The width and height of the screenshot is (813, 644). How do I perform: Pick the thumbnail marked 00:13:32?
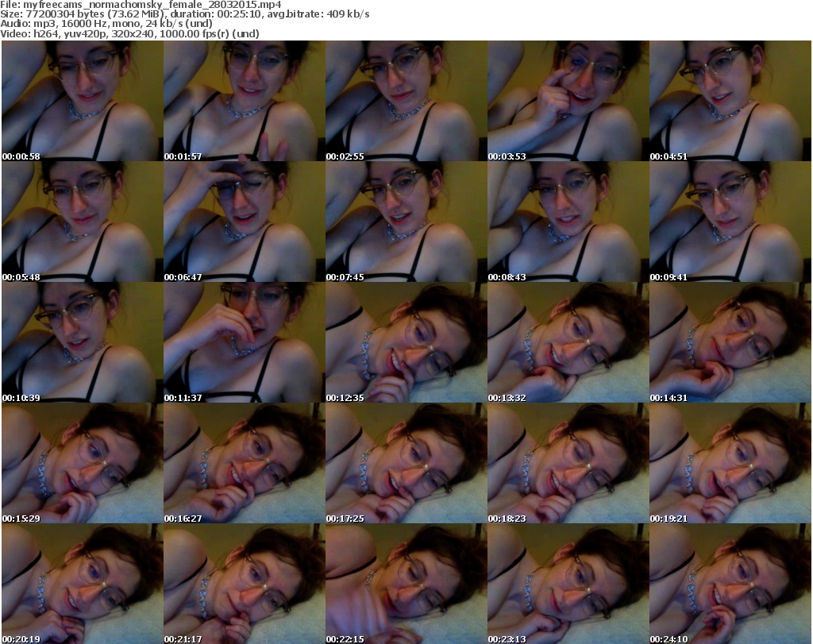point(568,342)
